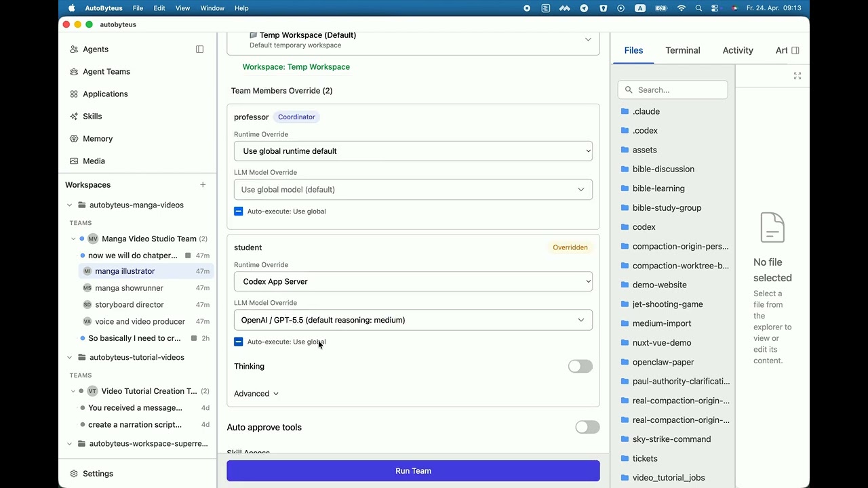This screenshot has height=488, width=868.
Task: Click the Run Team button
Action: tap(413, 471)
